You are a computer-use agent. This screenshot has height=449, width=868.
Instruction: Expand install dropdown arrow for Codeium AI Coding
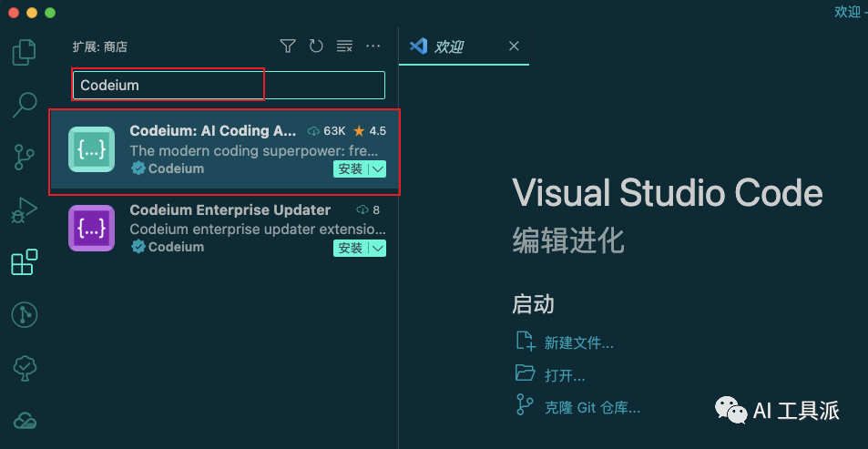(x=377, y=169)
